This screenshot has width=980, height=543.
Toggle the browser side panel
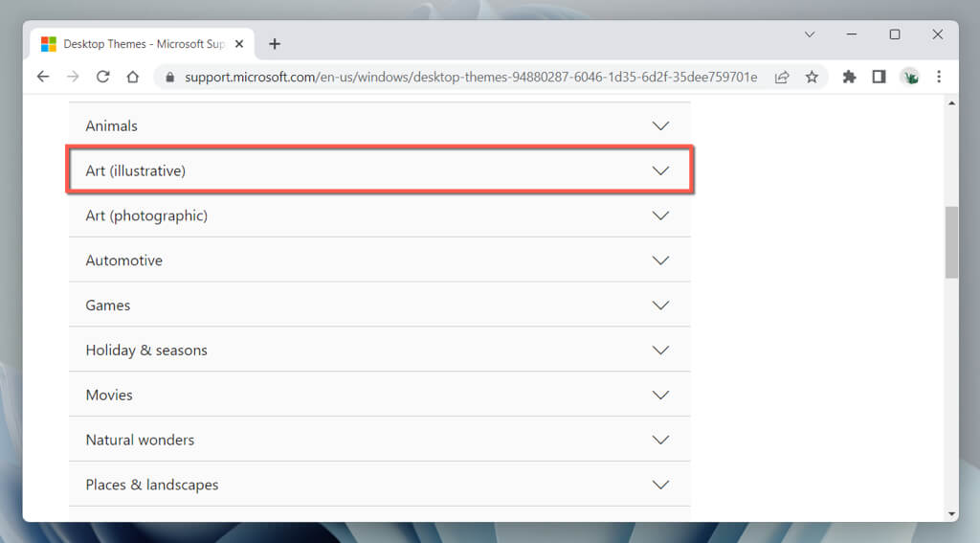(879, 77)
